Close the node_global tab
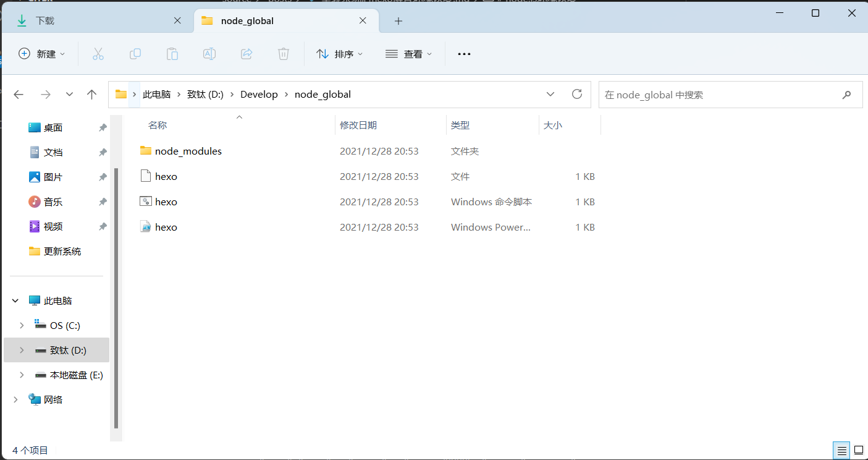Viewport: 868px width, 460px height. [364, 20]
